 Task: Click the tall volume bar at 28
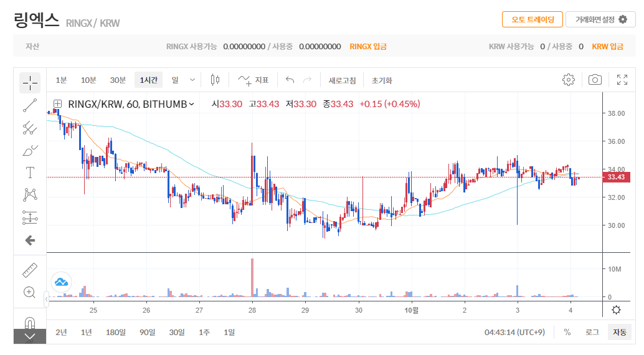(252, 278)
